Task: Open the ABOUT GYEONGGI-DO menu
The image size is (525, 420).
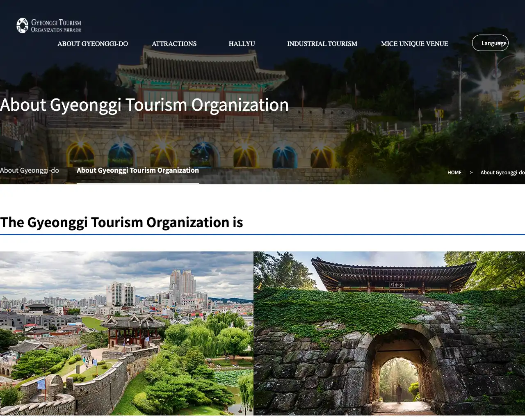Action: click(93, 43)
